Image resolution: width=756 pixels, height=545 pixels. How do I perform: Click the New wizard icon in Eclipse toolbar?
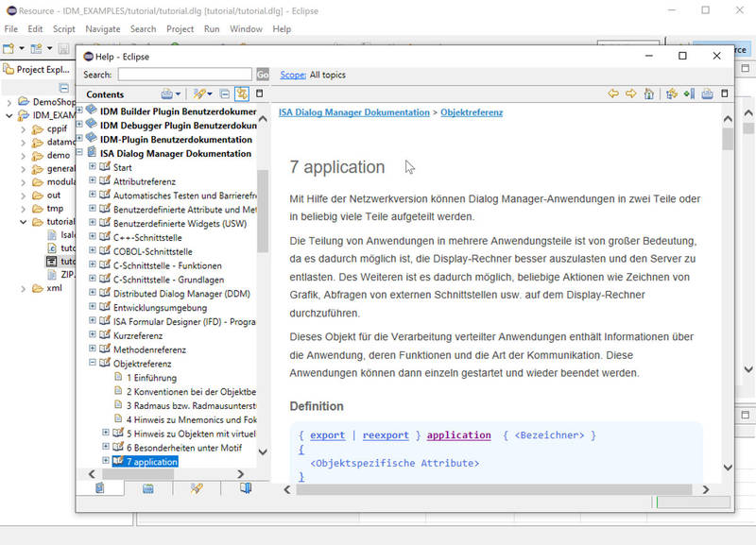point(9,48)
